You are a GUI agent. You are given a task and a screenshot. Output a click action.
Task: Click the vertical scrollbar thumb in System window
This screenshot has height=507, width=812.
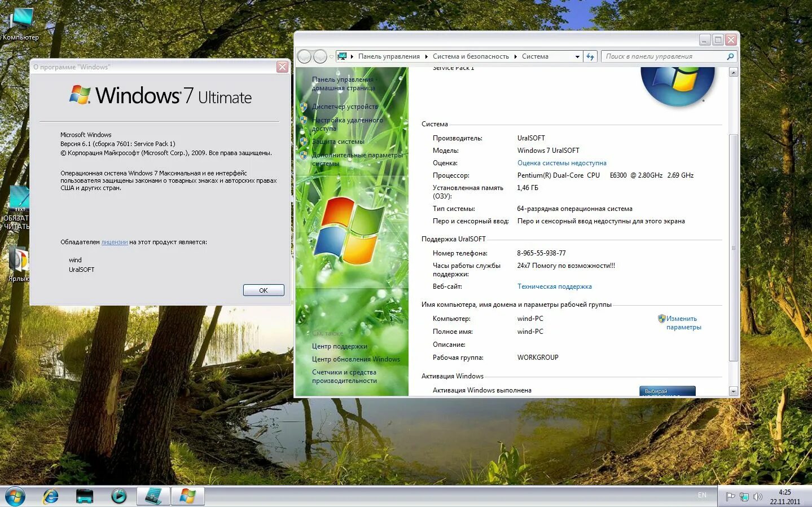coord(734,248)
